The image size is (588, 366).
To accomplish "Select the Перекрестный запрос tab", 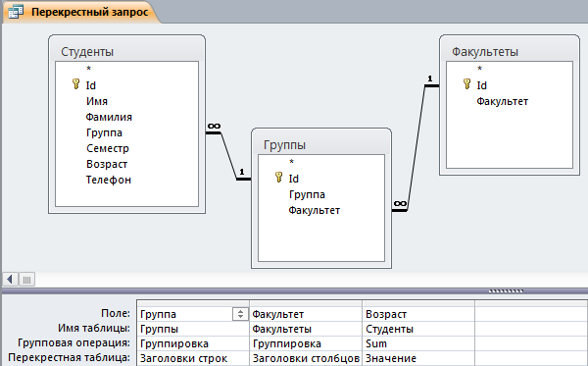I will (x=80, y=12).
